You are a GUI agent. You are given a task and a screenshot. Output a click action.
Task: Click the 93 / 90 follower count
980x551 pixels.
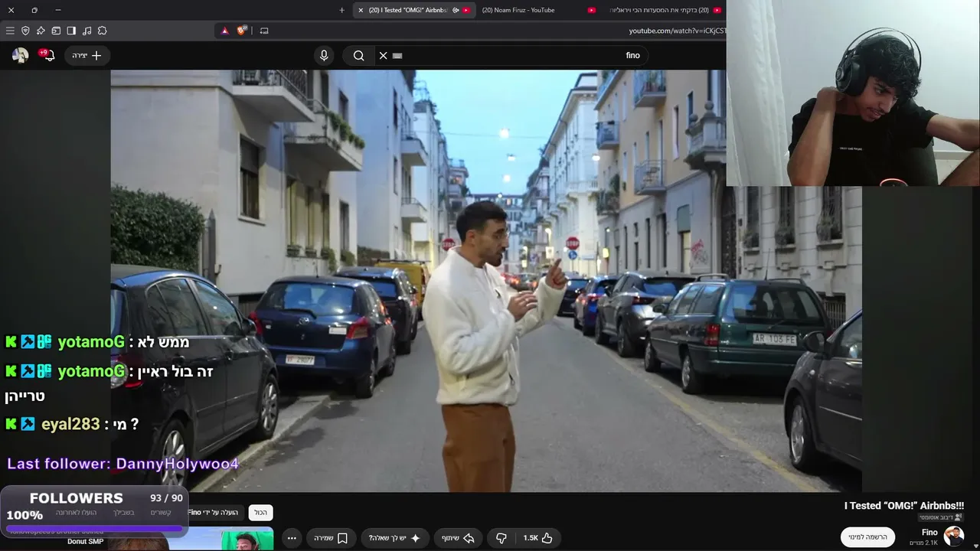click(x=167, y=498)
